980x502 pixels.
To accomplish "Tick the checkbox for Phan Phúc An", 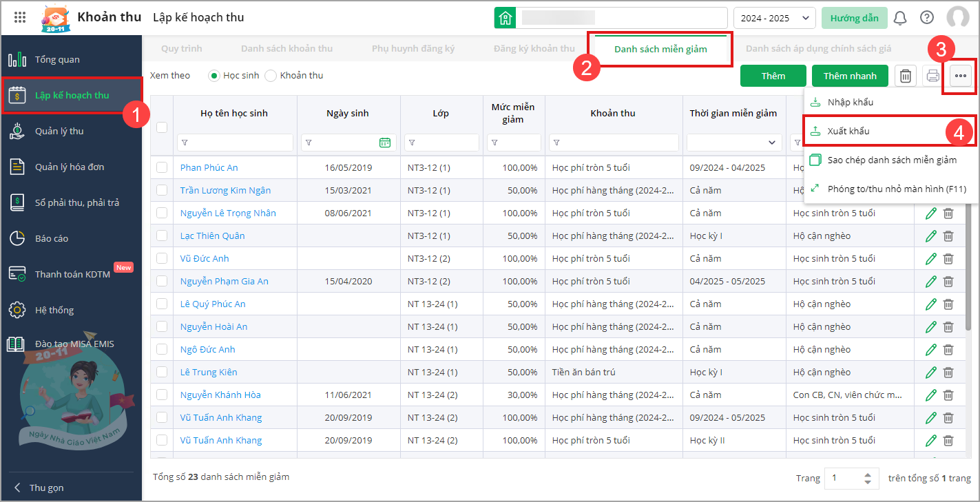I will [x=162, y=167].
